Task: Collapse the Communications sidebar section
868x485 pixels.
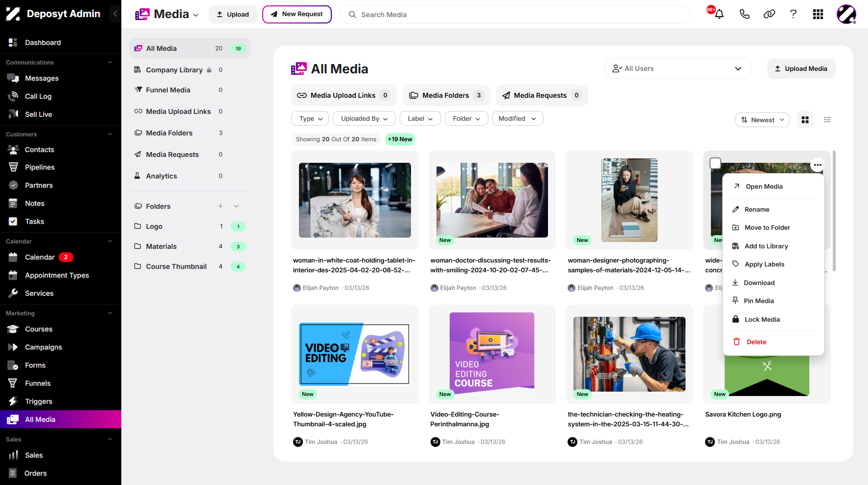Action: (110, 63)
